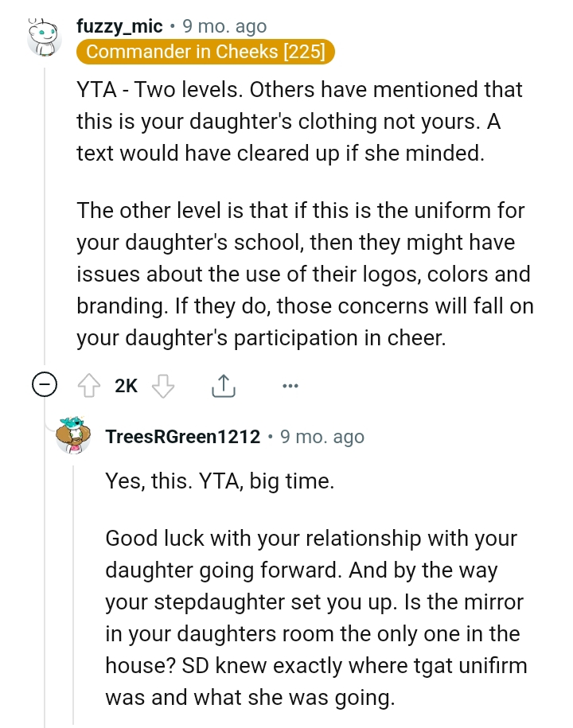Open fuzzy_mic's user profile
The image size is (573, 728).
[119, 25]
